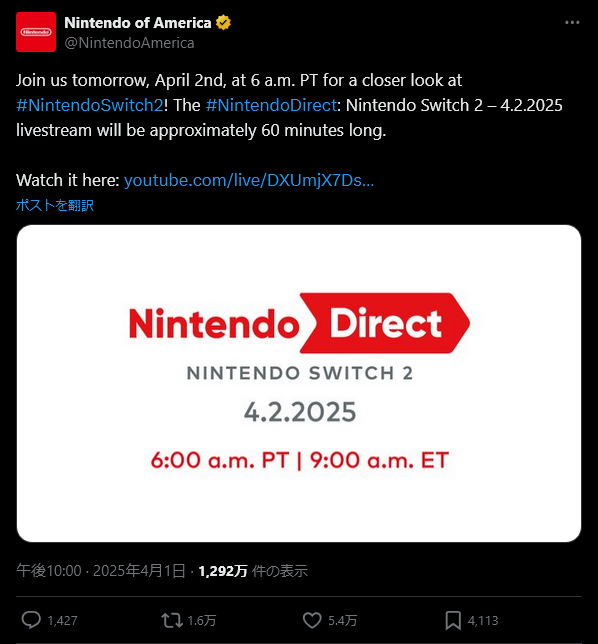The width and height of the screenshot is (598, 644).
Task: Click the 4,113 bookmark count
Action: tap(483, 620)
